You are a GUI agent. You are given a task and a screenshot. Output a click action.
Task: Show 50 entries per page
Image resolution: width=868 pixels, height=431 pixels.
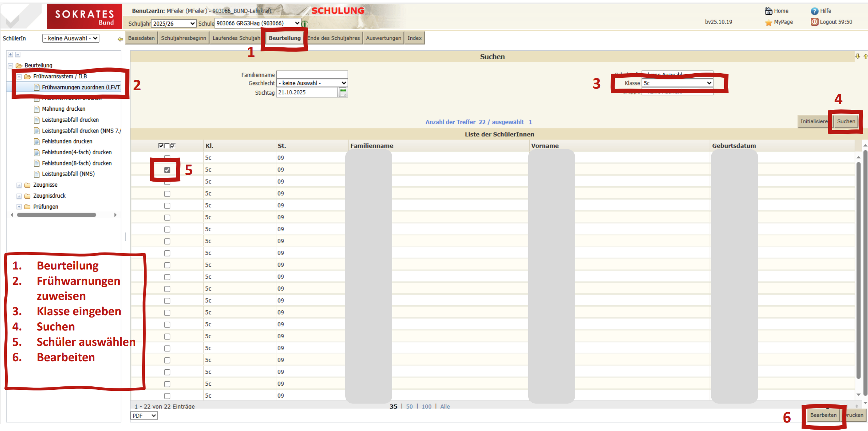point(409,406)
